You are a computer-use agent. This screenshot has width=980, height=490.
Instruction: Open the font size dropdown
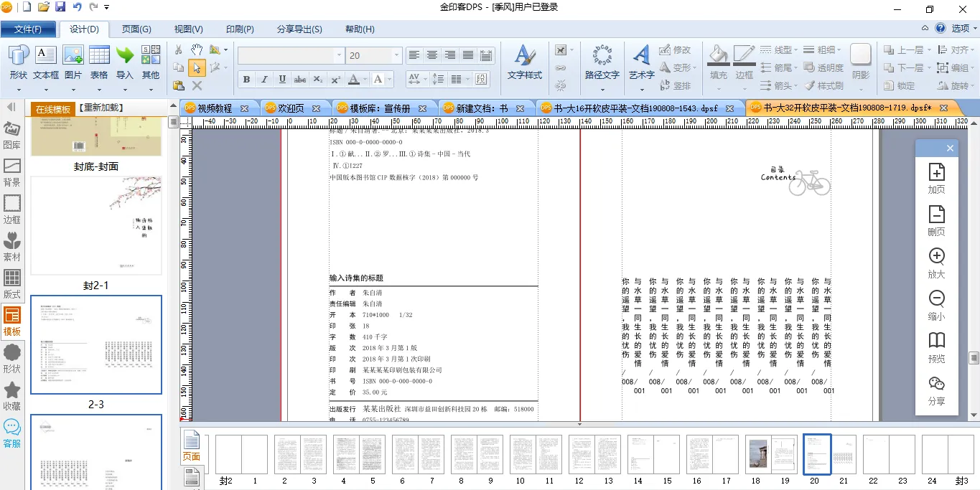pos(396,55)
